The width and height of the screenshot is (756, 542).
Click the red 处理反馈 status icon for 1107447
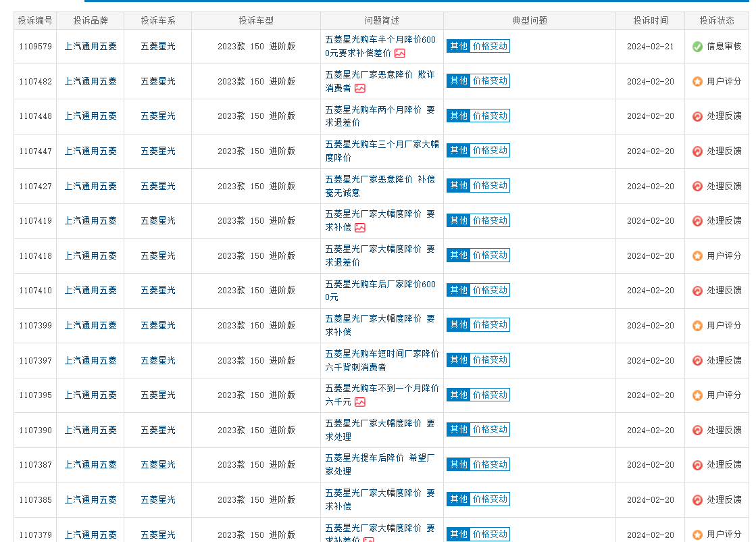tap(697, 151)
